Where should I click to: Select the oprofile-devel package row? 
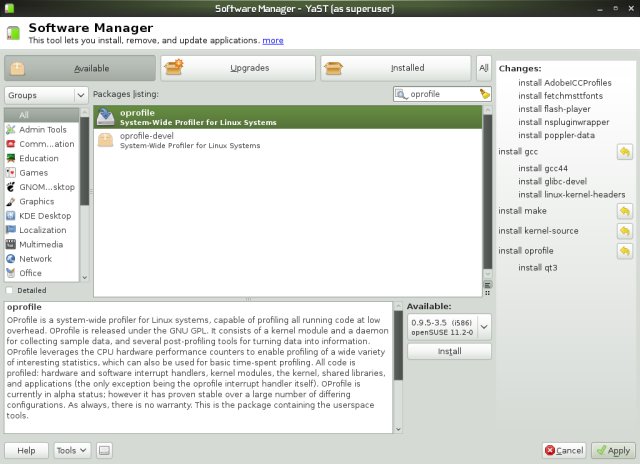288,140
